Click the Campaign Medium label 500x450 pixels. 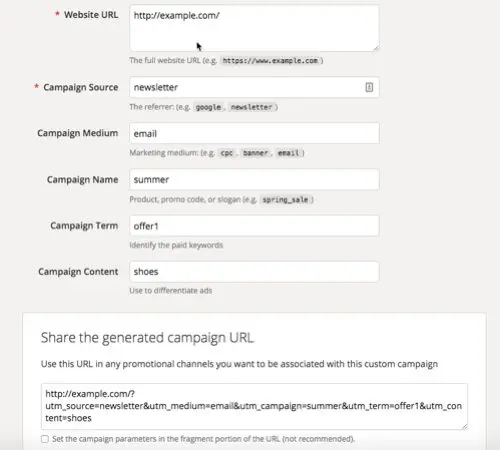pyautogui.click(x=78, y=133)
